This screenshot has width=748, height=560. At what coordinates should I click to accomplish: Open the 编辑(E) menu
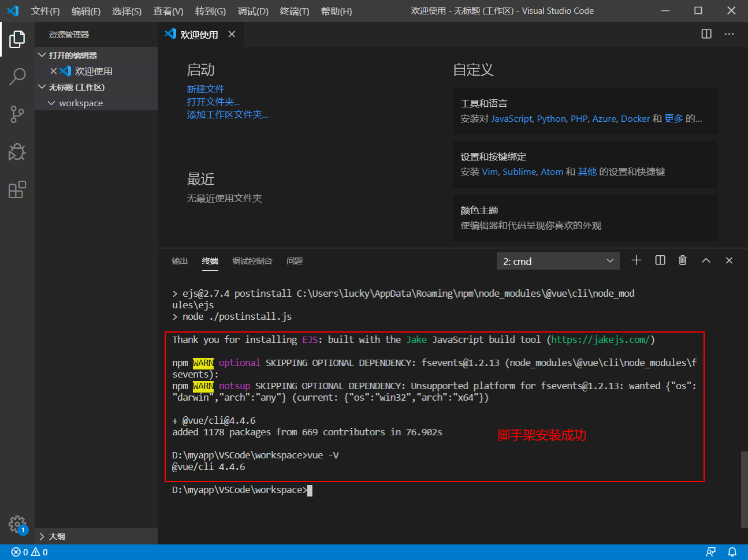(x=86, y=11)
